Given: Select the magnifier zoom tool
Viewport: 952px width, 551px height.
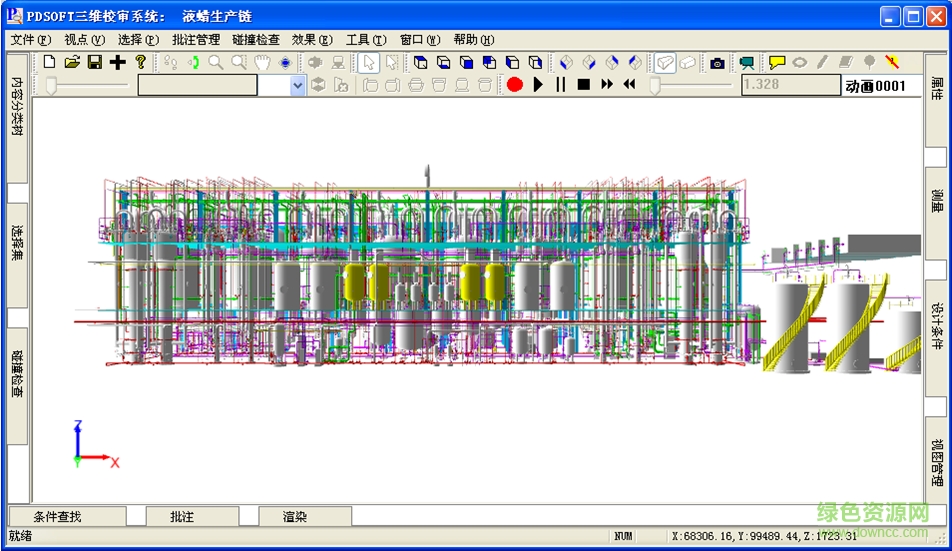Looking at the screenshot, I should [216, 62].
